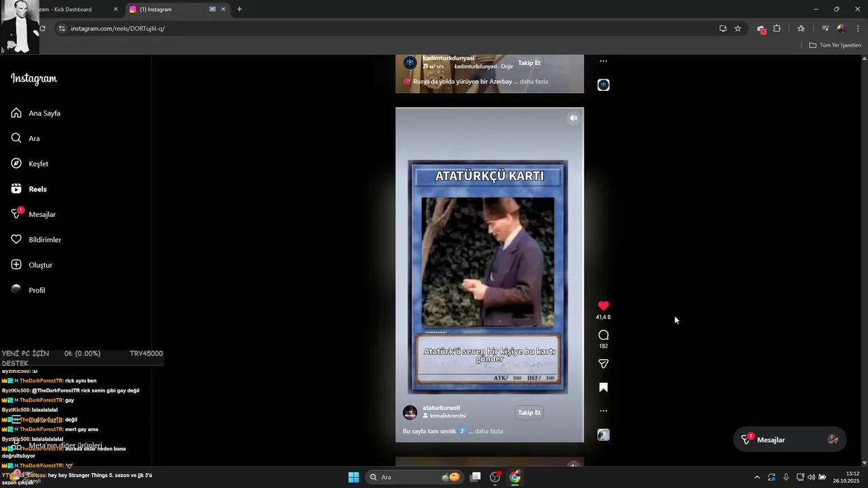Click the Instagram logo
Screen dimensions: 868x488
click(x=34, y=79)
